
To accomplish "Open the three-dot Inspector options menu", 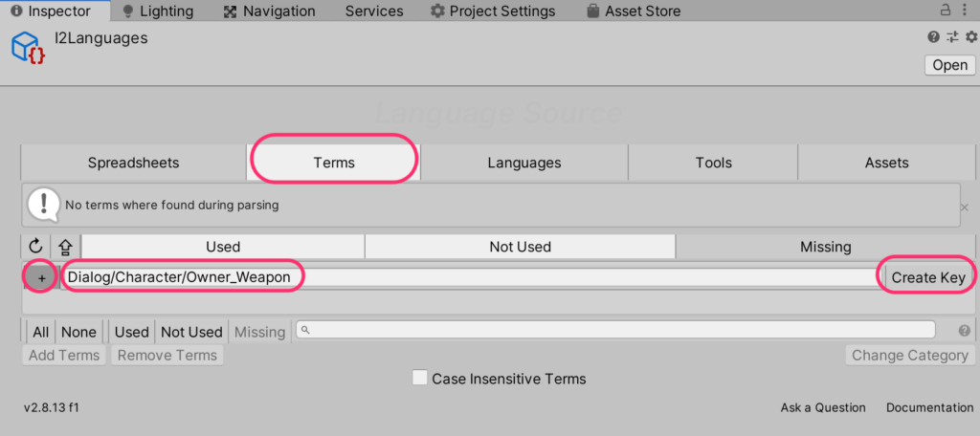I will [967, 11].
